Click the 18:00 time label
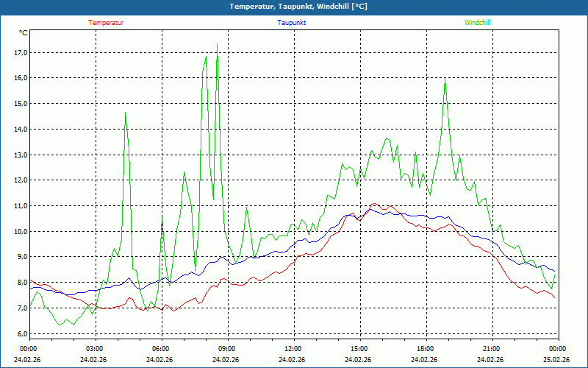The width and height of the screenshot is (588, 368). click(425, 349)
